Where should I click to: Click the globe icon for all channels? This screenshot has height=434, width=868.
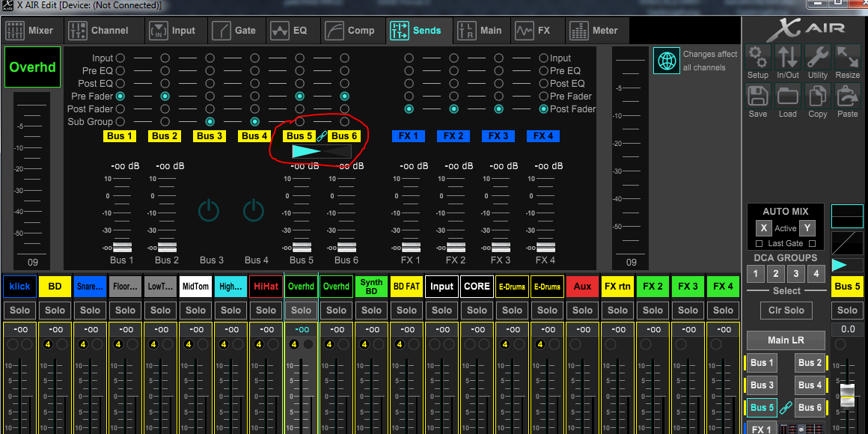pyautogui.click(x=667, y=61)
